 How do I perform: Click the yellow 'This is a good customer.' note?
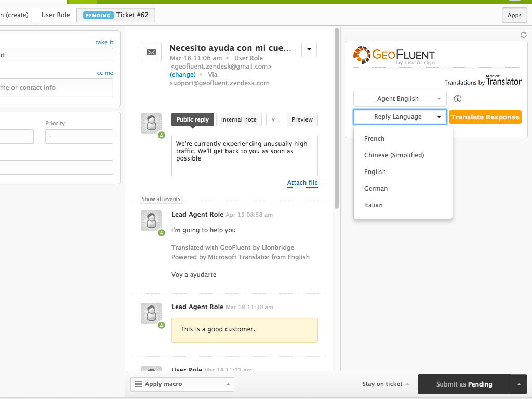[245, 330]
